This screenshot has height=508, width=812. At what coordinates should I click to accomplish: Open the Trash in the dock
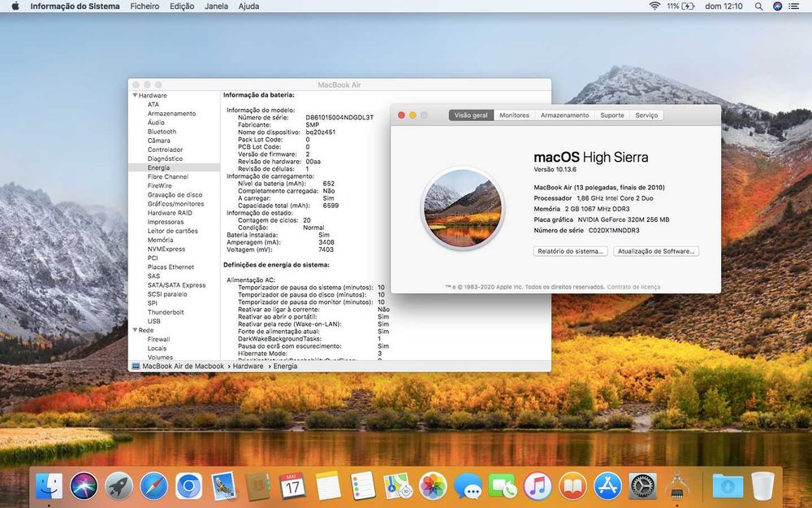tap(762, 486)
